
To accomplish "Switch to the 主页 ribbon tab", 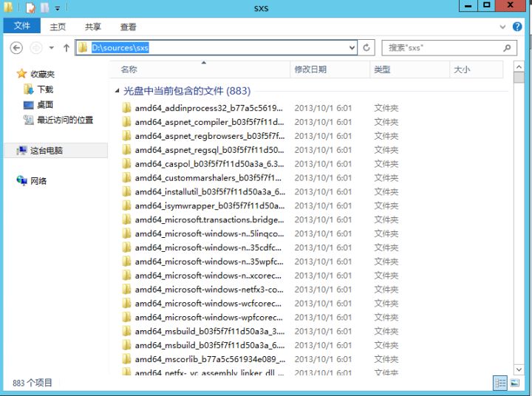I will point(58,27).
